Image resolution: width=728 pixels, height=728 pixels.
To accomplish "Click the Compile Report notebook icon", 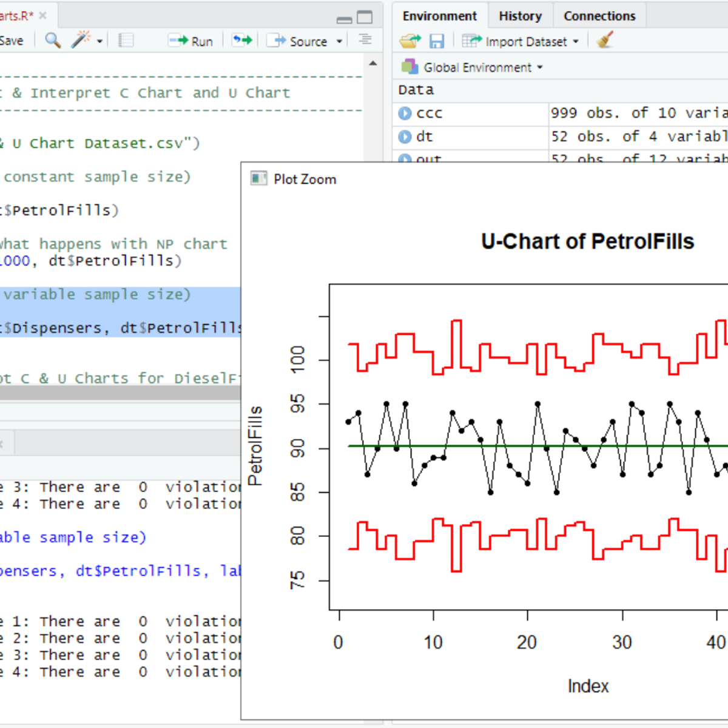I will pyautogui.click(x=126, y=41).
